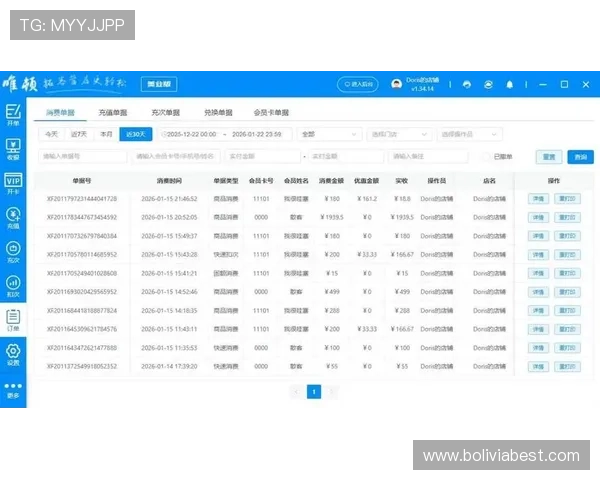This screenshot has width=600, height=480.
Task: Click the 请输入备注 remark input field
Action: click(428, 156)
